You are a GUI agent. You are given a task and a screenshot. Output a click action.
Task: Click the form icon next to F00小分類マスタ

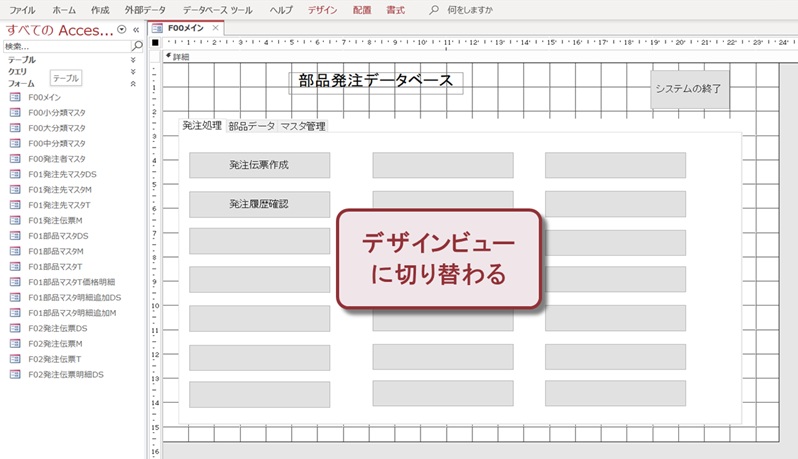15,113
